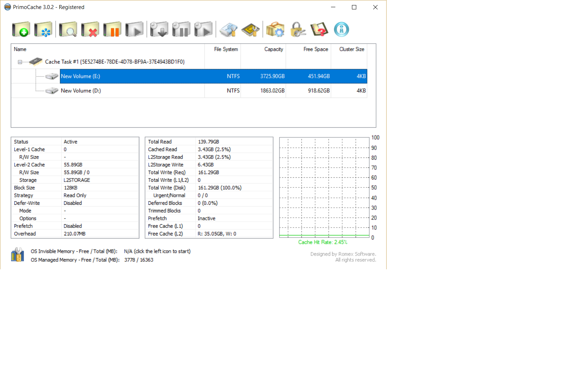Image resolution: width=588 pixels, height=367 pixels.
Task: Click the Status value Active
Action: pos(70,142)
